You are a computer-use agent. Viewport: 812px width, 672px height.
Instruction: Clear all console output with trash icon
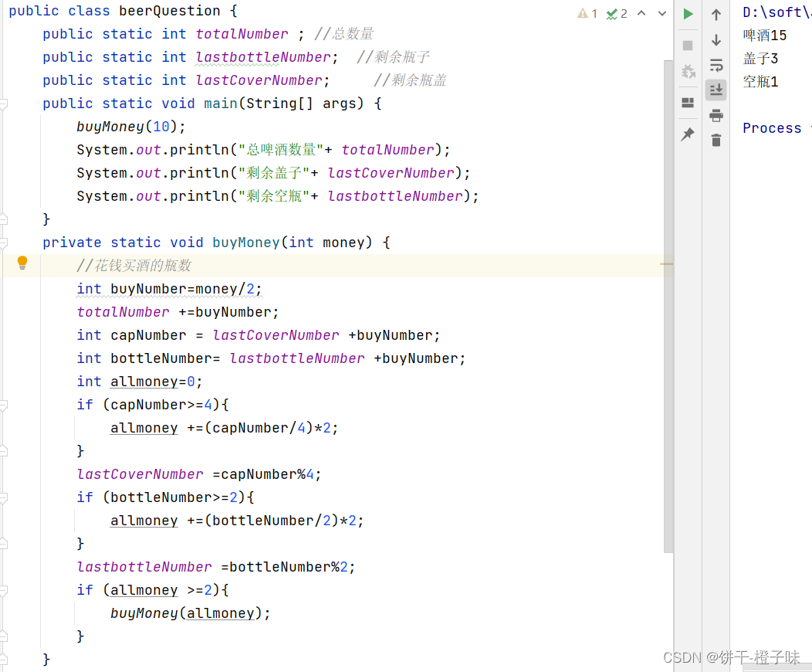(716, 141)
